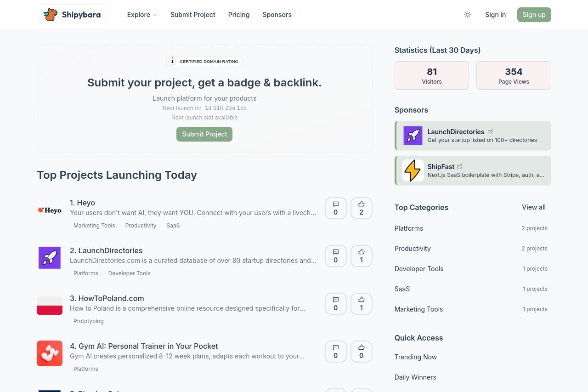588x392 pixels.
Task: Open the Heyo project logo
Action: (x=50, y=210)
